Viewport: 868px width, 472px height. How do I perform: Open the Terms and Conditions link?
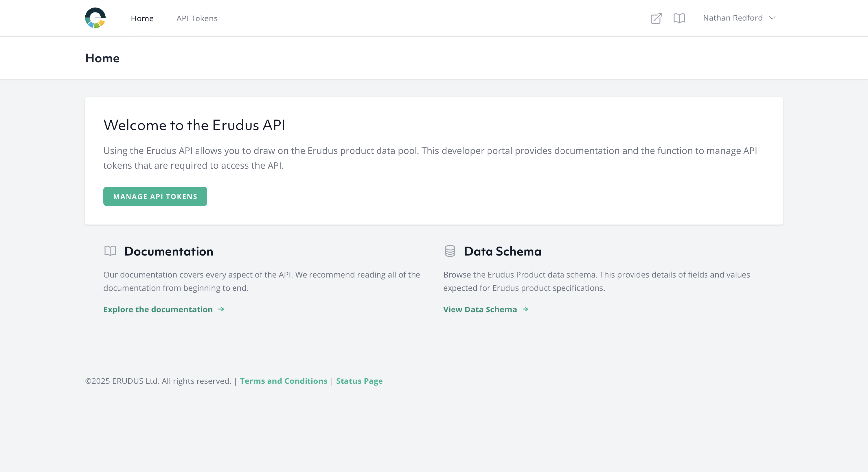[283, 381]
